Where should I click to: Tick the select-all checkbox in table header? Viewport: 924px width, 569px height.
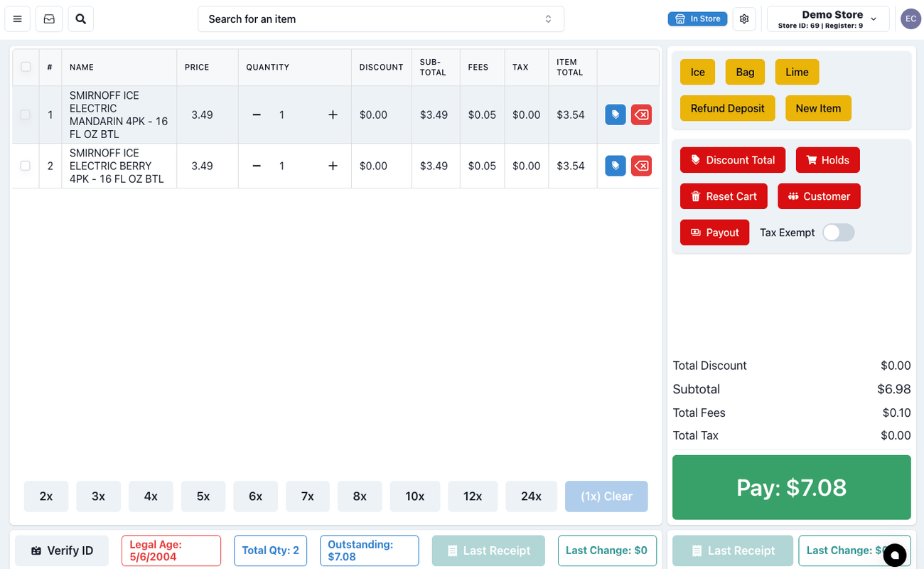(x=26, y=67)
